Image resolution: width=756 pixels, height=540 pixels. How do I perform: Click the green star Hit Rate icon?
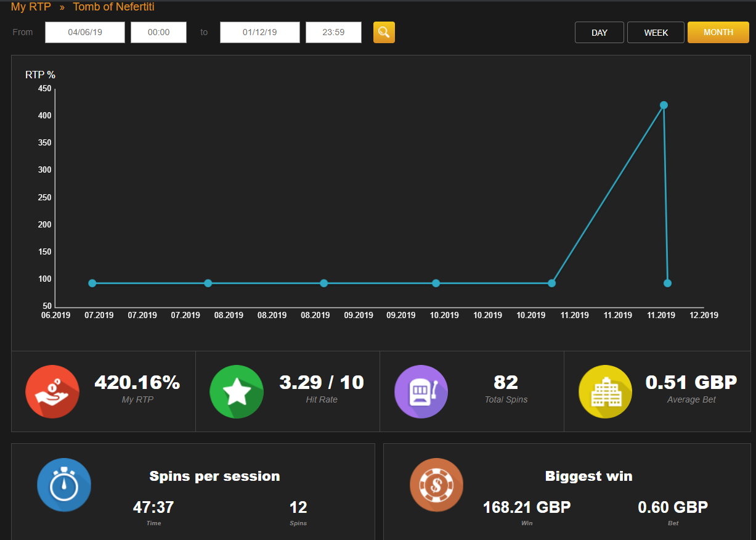point(237,391)
